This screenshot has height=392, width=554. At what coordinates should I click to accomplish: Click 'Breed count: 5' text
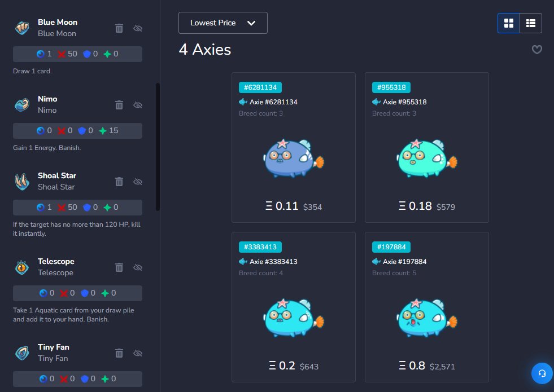[x=394, y=273]
